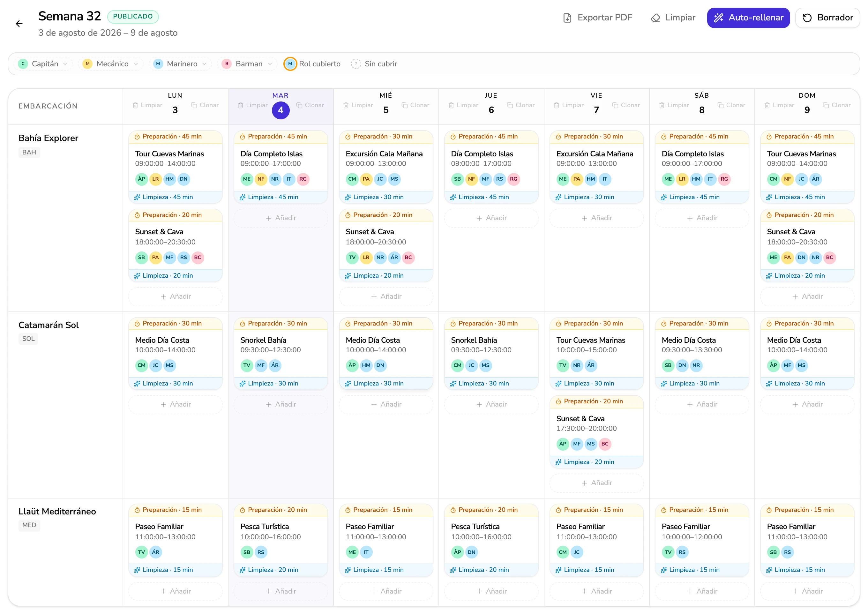The height and width of the screenshot is (614, 868).
Task: Click the BAH boat code tag
Action: (29, 152)
